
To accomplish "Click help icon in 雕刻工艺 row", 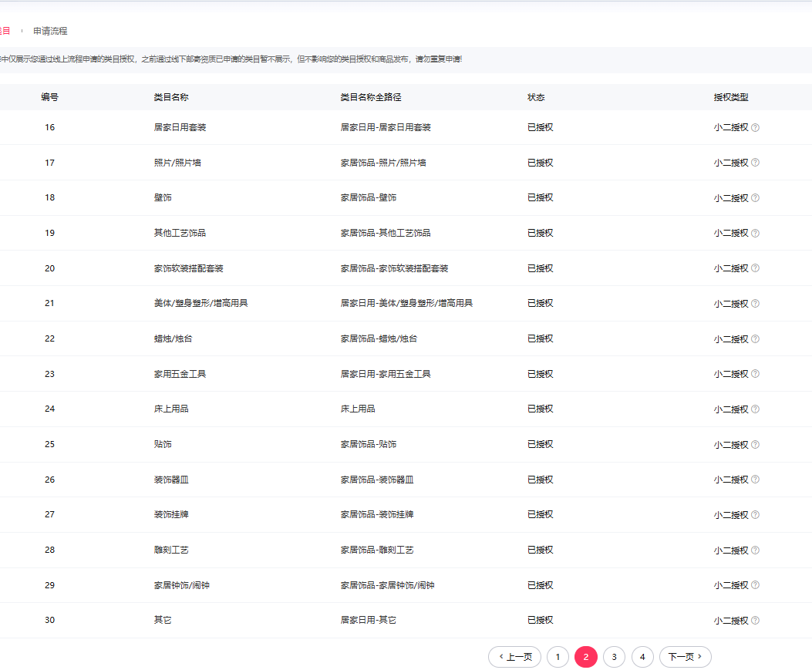I will tap(755, 550).
